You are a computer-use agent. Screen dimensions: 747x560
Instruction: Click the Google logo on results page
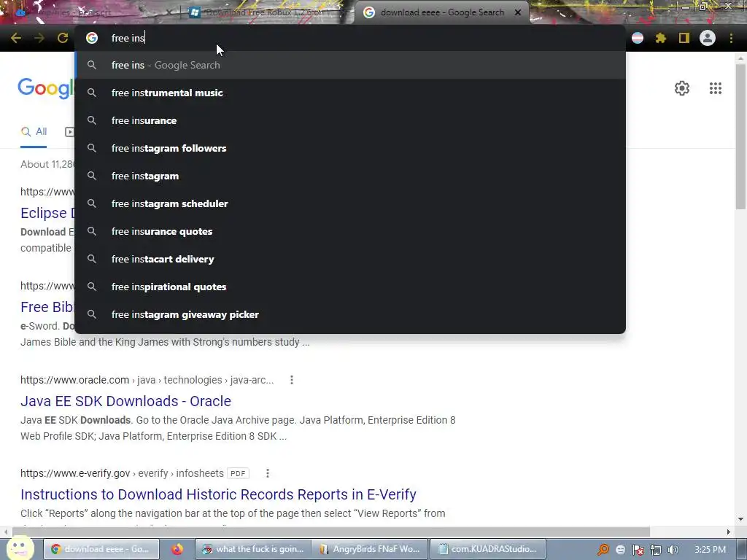46,88
